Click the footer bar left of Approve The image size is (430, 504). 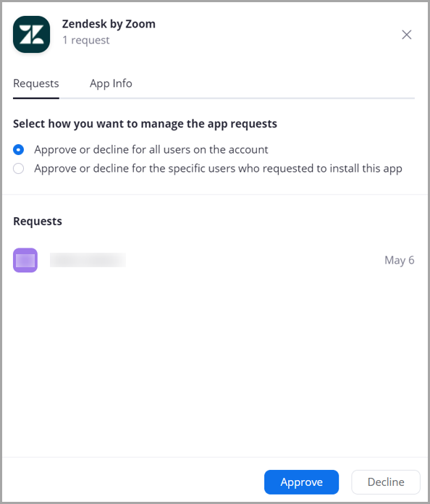tap(133, 481)
